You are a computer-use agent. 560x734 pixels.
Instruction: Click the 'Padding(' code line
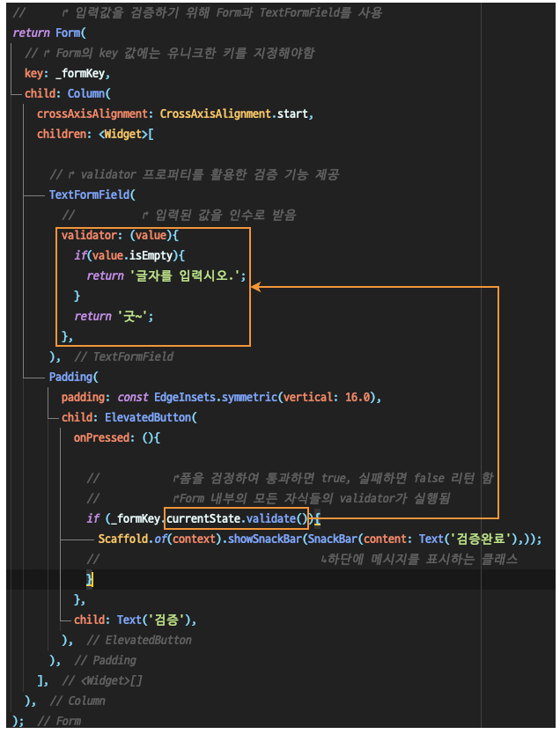click(x=73, y=377)
